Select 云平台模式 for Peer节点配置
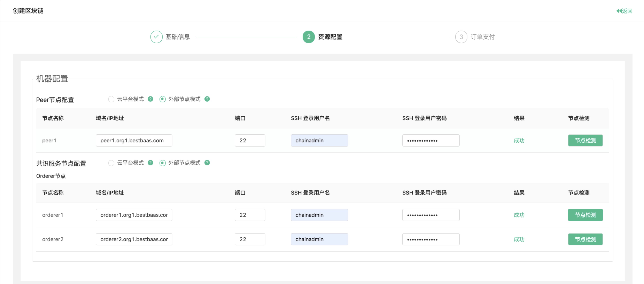This screenshot has height=284, width=644. [x=111, y=99]
